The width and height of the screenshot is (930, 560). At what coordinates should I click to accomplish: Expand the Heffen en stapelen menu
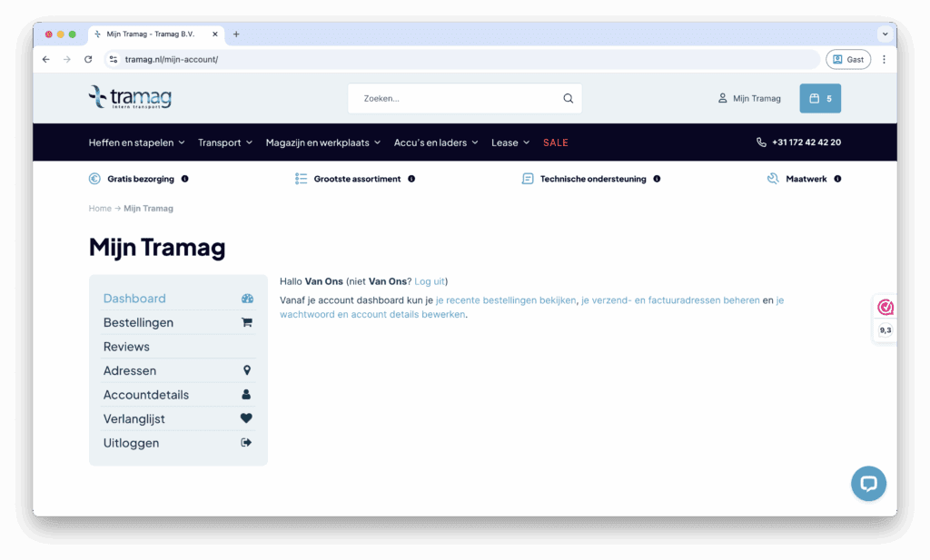pos(136,142)
